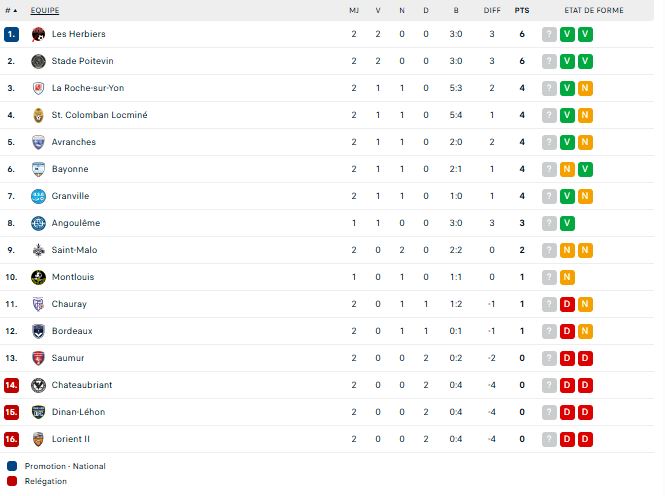The width and height of the screenshot is (665, 496).
Task: Sort standings by the PTS column
Action: [x=522, y=11]
